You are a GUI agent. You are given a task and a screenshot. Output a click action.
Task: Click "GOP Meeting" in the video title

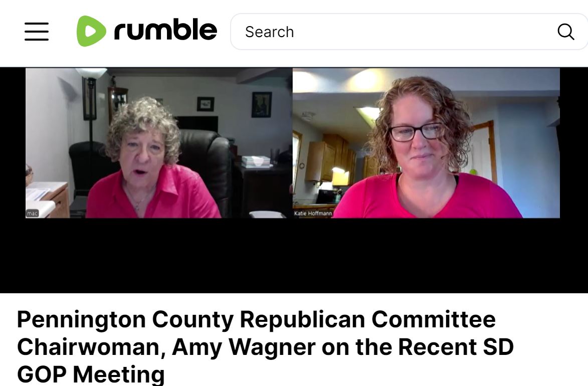click(91, 374)
